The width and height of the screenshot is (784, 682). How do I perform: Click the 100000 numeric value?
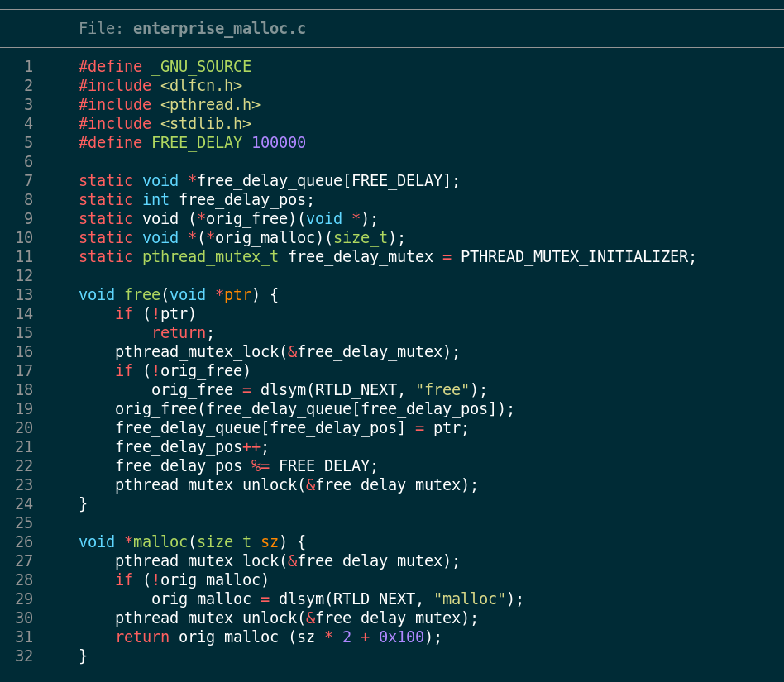279,143
